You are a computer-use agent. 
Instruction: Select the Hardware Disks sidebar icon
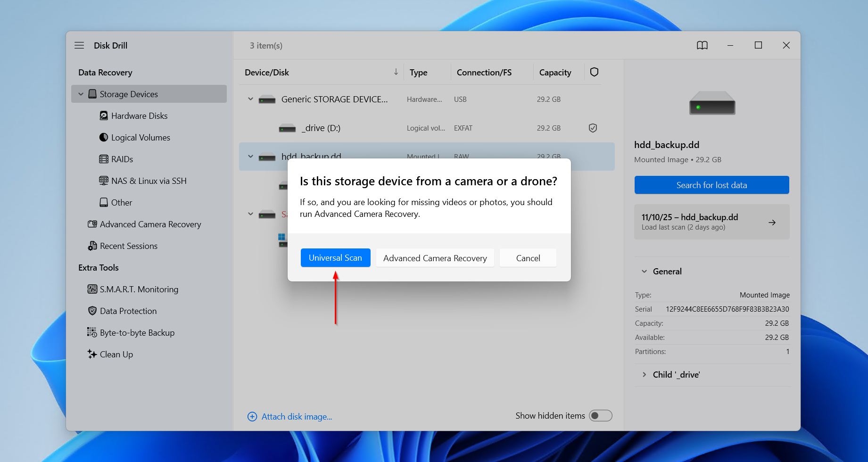point(104,115)
